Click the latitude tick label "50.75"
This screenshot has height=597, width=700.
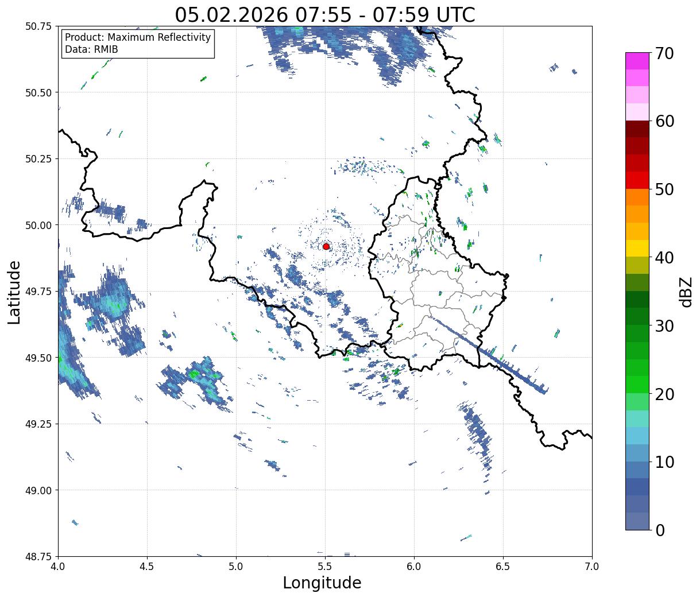click(38, 26)
